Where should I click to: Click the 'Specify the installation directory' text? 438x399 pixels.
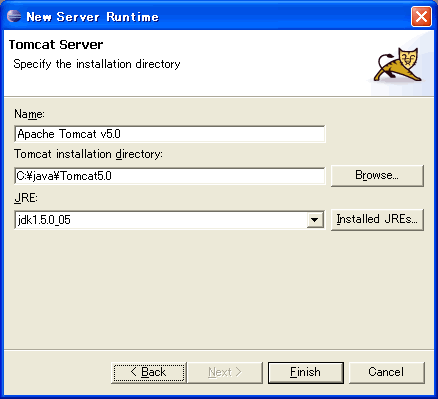tap(97, 64)
